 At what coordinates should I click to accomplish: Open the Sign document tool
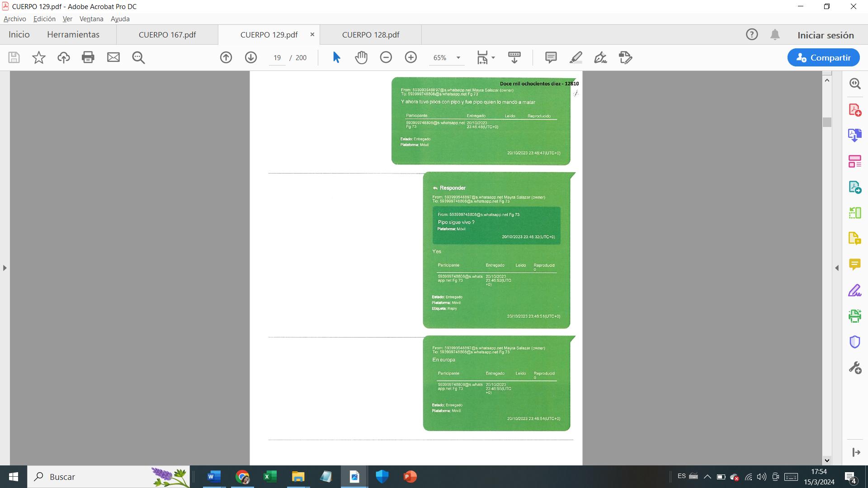[x=601, y=57]
